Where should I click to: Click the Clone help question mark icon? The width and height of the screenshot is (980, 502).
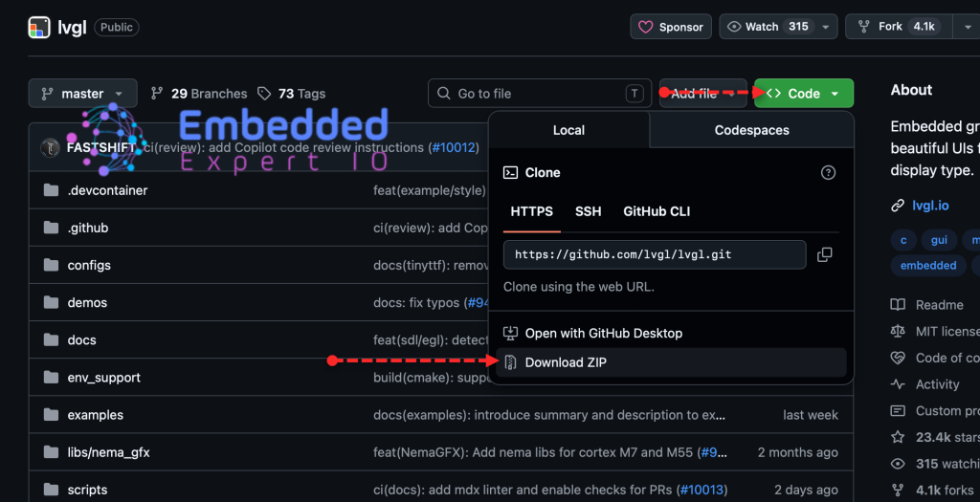point(828,173)
